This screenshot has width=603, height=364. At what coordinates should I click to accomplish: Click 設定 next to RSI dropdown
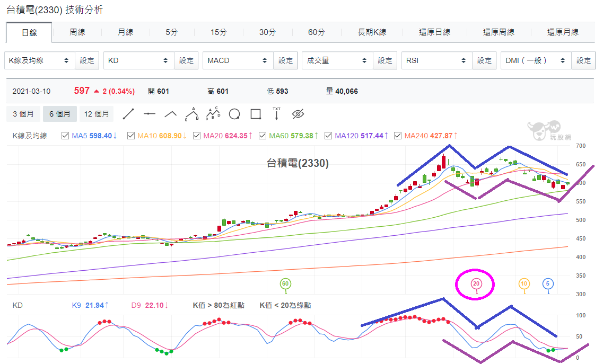point(484,60)
